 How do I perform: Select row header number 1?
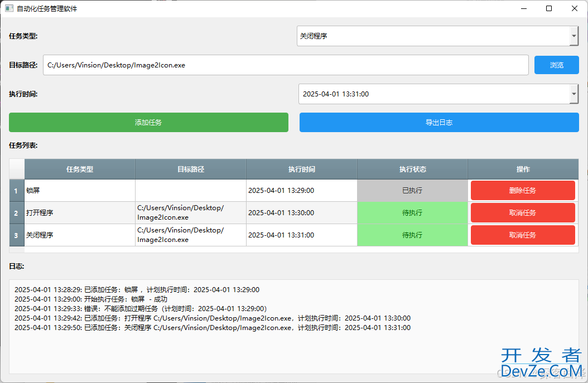point(16,191)
